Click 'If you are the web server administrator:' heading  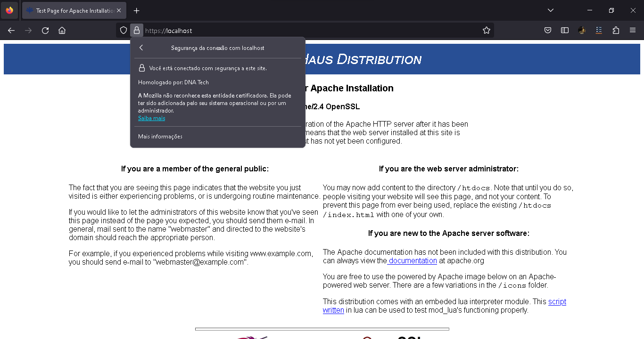tap(449, 169)
